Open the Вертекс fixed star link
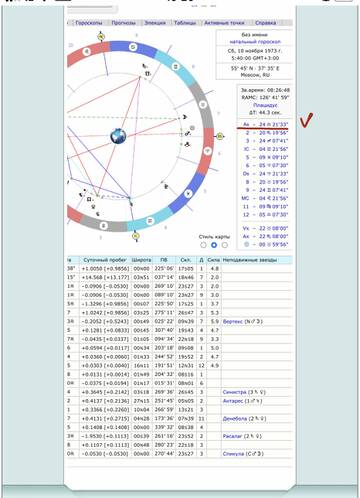The height and width of the screenshot is (498, 360). tap(233, 322)
